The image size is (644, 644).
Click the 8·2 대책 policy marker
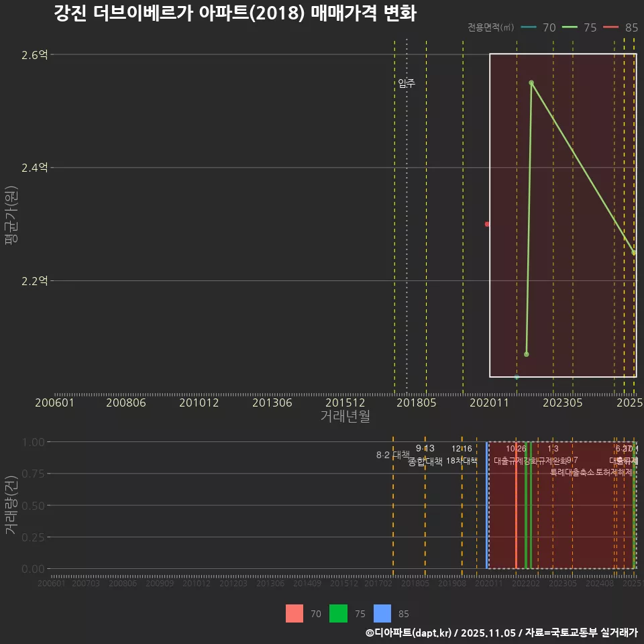pyautogui.click(x=392, y=455)
